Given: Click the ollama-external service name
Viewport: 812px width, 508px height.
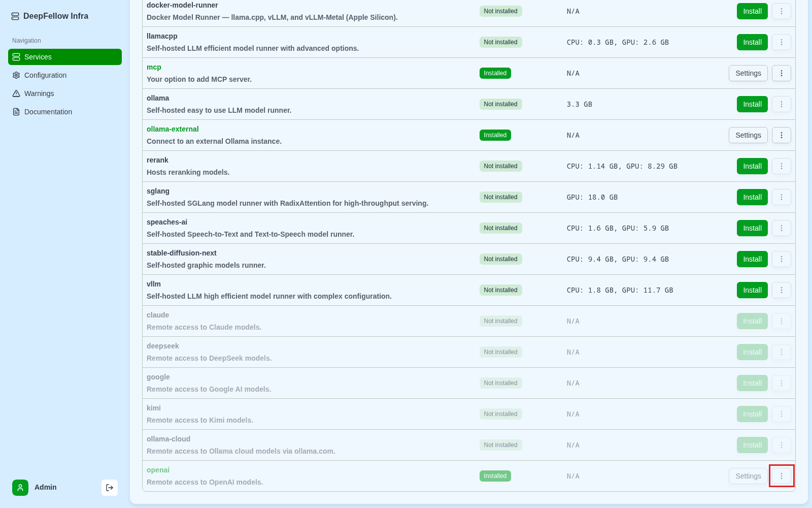Looking at the screenshot, I should pyautogui.click(x=173, y=129).
